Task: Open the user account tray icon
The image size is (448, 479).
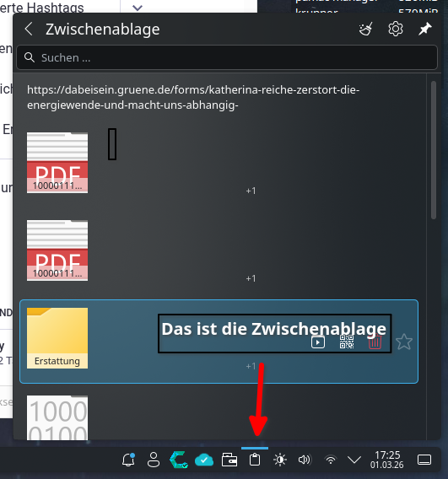Action: click(x=154, y=460)
